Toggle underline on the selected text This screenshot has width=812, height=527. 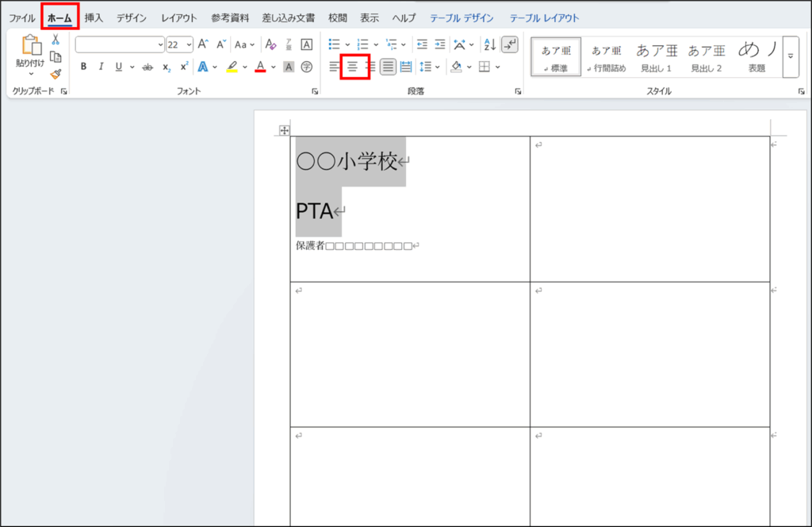coord(119,67)
